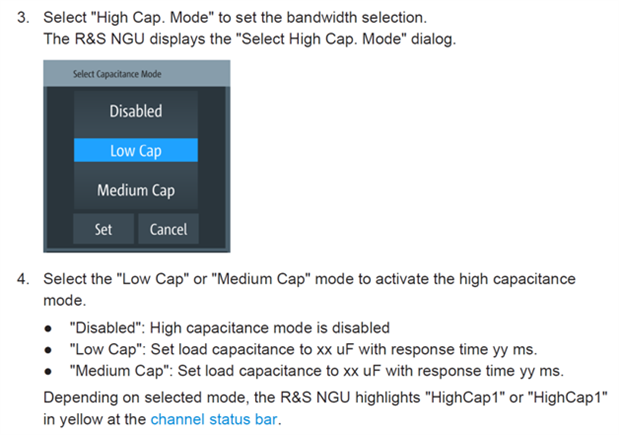Click the bullet dot before the Medium Cap description
This screenshot has height=435, width=619.
click(x=49, y=371)
